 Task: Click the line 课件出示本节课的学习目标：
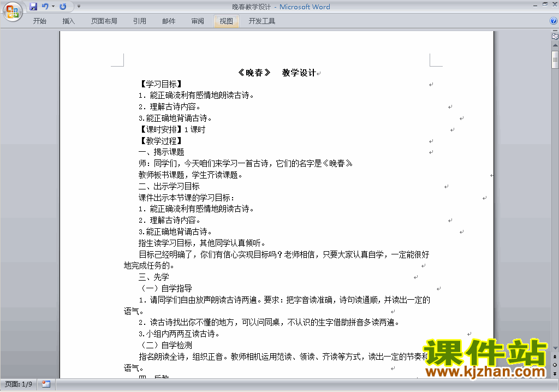click(x=187, y=198)
